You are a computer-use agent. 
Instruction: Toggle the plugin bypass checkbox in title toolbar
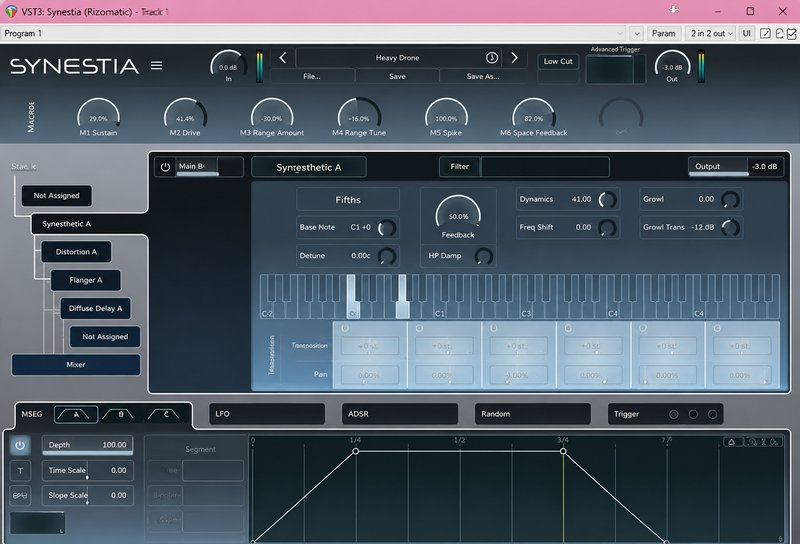click(792, 34)
